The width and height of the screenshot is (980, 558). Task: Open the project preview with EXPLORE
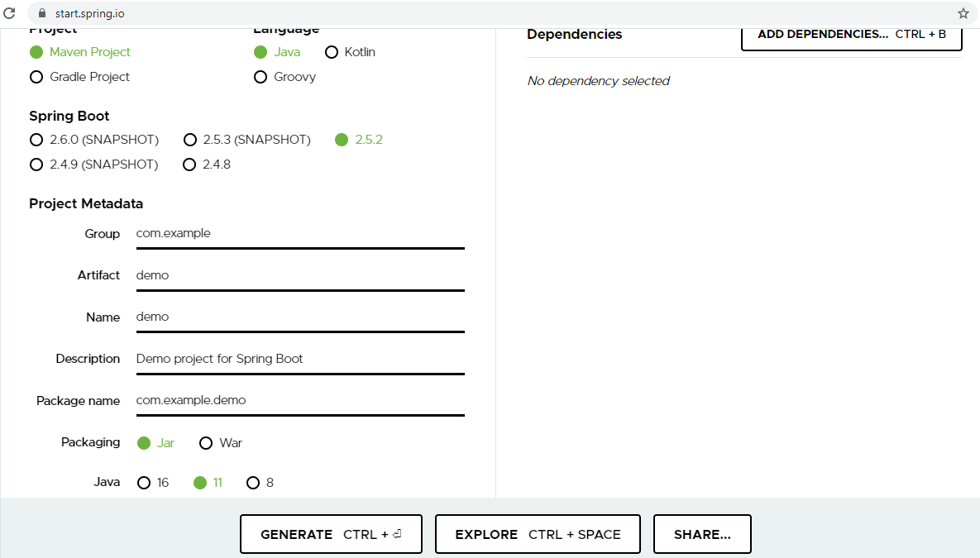538,534
